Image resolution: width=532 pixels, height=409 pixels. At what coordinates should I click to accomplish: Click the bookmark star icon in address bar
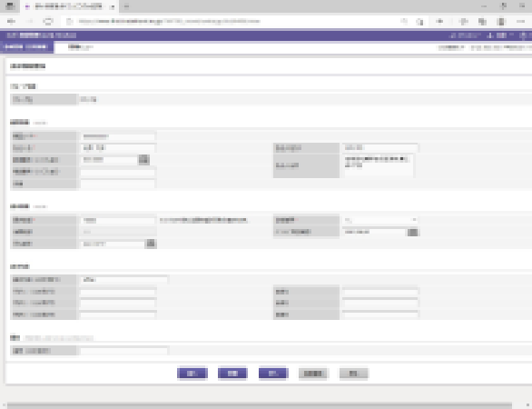419,22
